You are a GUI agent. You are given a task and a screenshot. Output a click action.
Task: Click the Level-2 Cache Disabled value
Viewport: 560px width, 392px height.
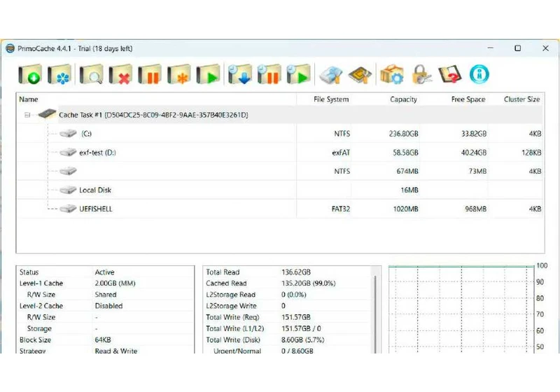pos(109,306)
